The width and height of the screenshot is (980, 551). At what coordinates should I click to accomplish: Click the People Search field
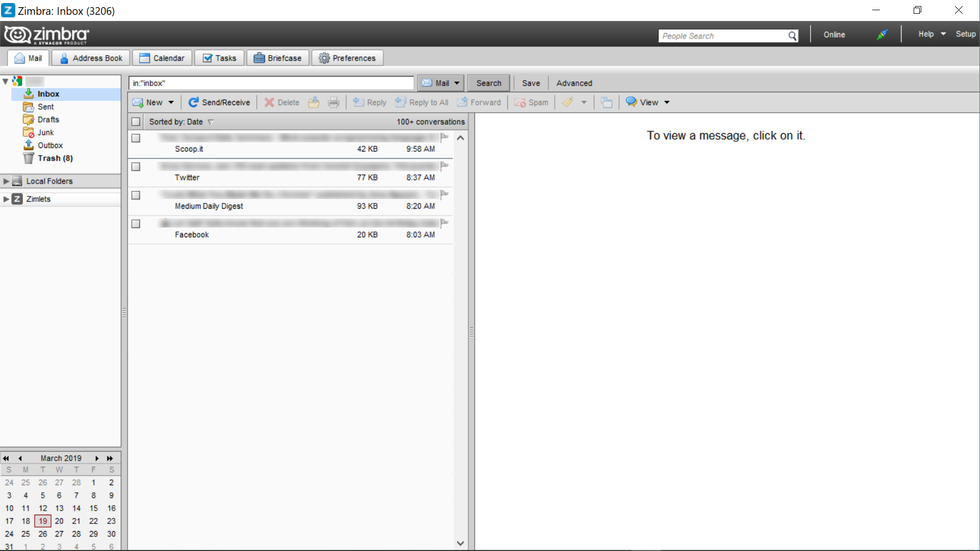click(724, 36)
